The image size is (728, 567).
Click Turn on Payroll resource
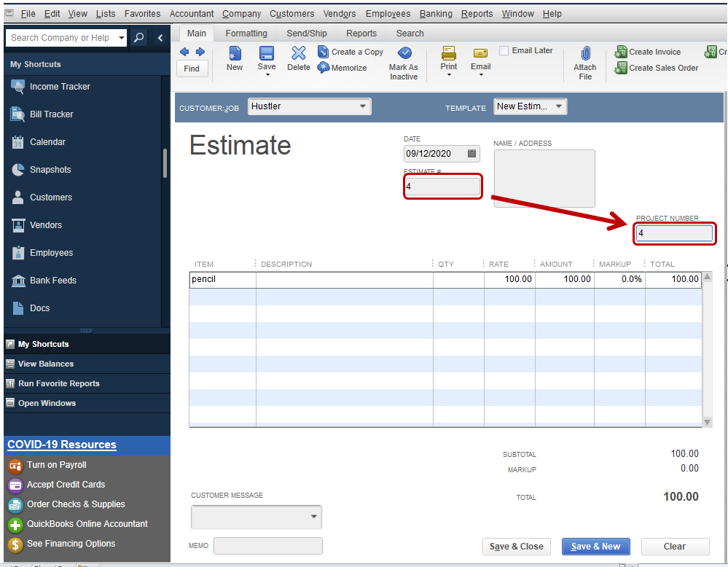point(47,465)
